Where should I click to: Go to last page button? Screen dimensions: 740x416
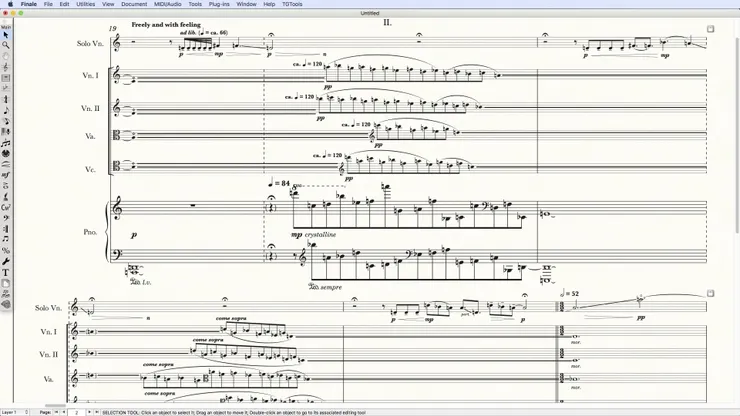coord(97,412)
